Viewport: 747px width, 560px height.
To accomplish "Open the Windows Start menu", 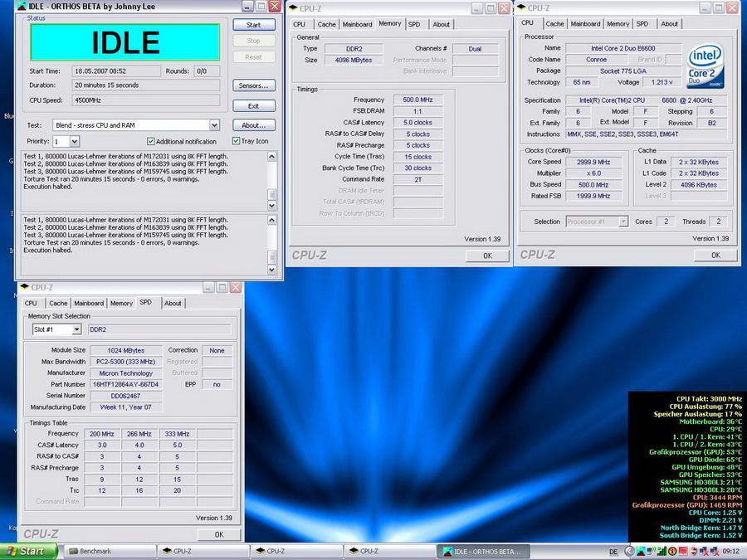I will [28, 552].
